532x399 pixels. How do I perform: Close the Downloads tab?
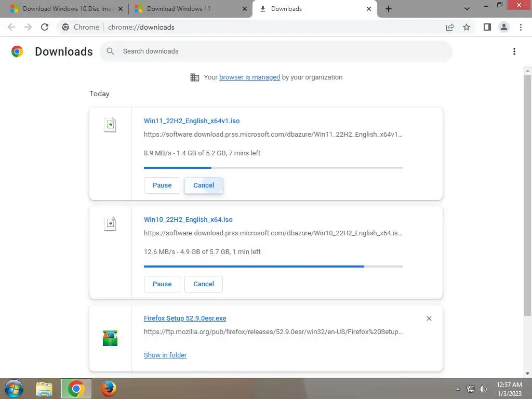point(369,9)
